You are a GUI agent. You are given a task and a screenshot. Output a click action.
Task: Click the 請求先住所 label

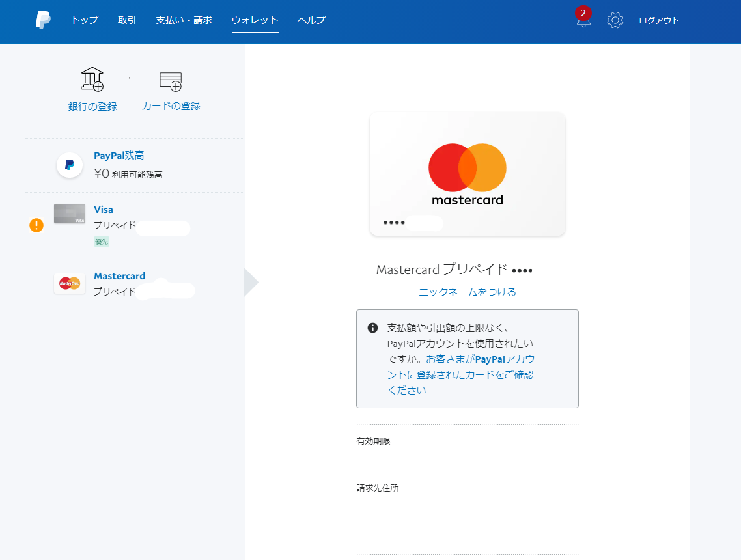coord(378,488)
